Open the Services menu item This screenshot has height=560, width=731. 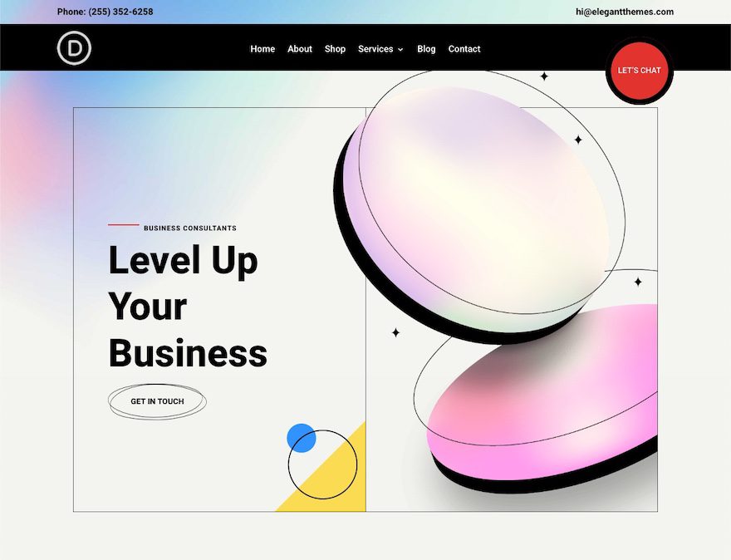pos(375,49)
